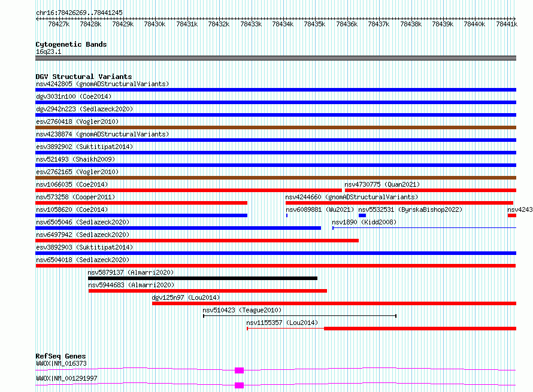Click the 78441k ruler tick label
The width and height of the screenshot is (533, 392).
507,24
